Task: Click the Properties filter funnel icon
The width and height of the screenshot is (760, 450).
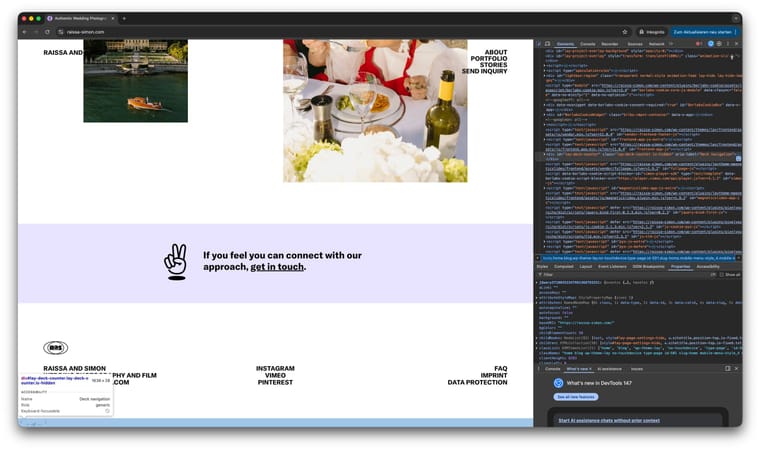Action: [539, 274]
